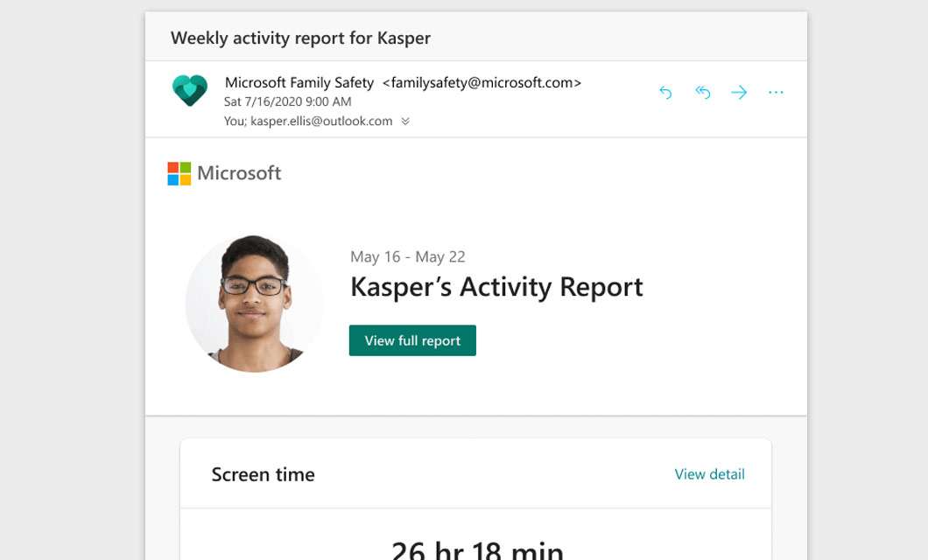Select the 'You' recipient name
928x560 pixels.
coord(235,122)
